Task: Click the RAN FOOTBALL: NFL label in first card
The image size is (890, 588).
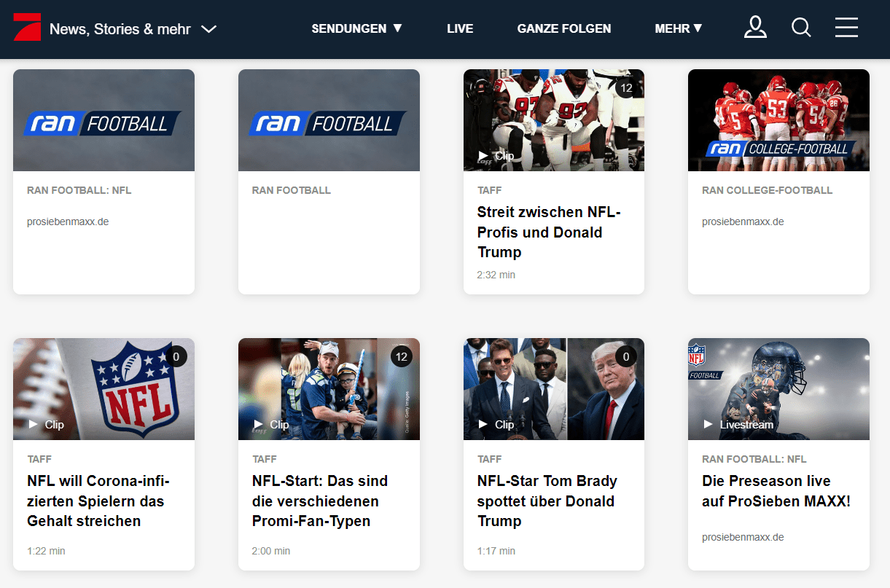Action: pos(79,190)
